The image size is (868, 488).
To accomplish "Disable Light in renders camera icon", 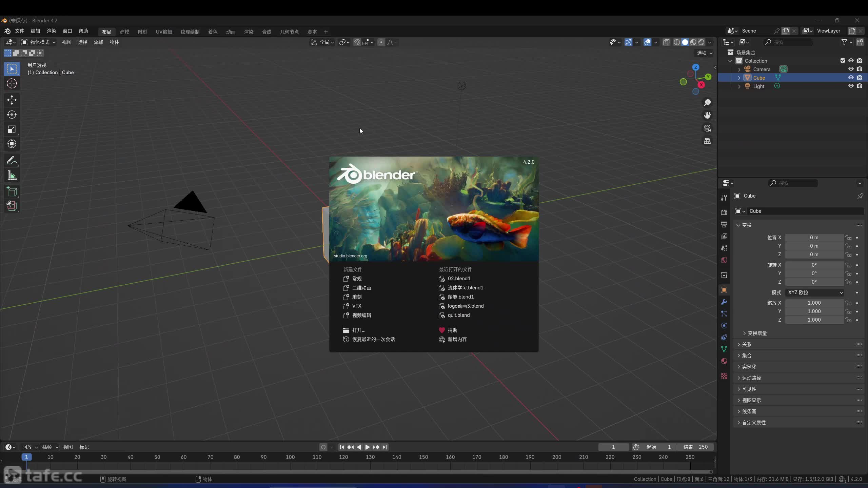I will pyautogui.click(x=860, y=86).
